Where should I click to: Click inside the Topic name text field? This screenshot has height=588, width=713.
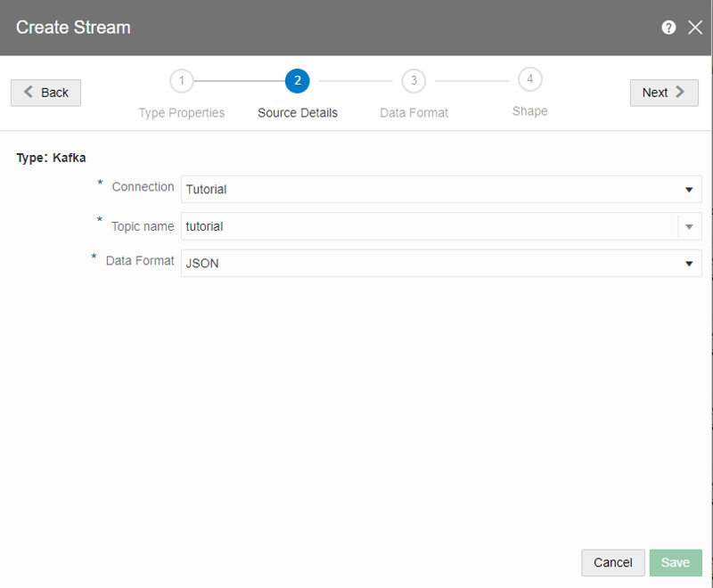point(428,226)
